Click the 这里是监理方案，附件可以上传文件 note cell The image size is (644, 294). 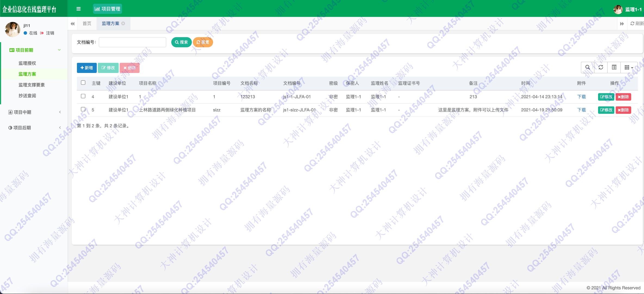473,110
